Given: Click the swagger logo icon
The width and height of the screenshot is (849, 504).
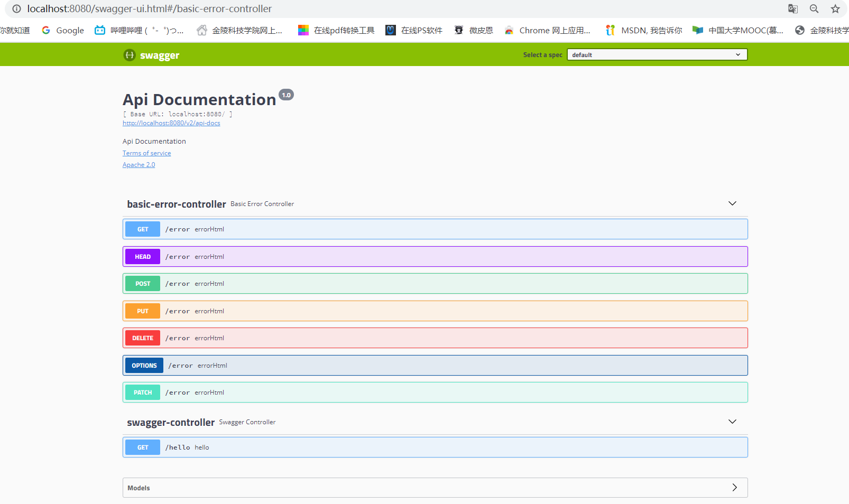Looking at the screenshot, I should tap(130, 55).
